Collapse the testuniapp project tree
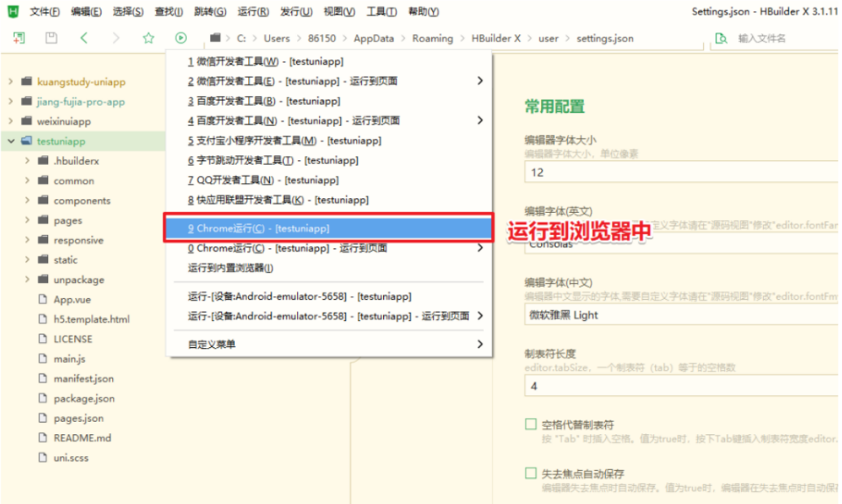This screenshot has height=504, width=842. pos(11,141)
